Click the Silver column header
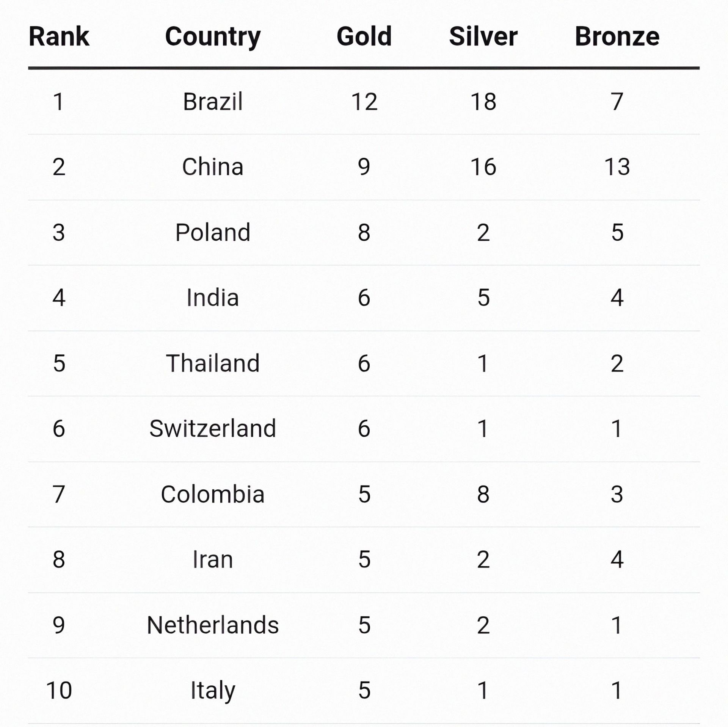Viewport: 728px width, 727px height. 483,37
